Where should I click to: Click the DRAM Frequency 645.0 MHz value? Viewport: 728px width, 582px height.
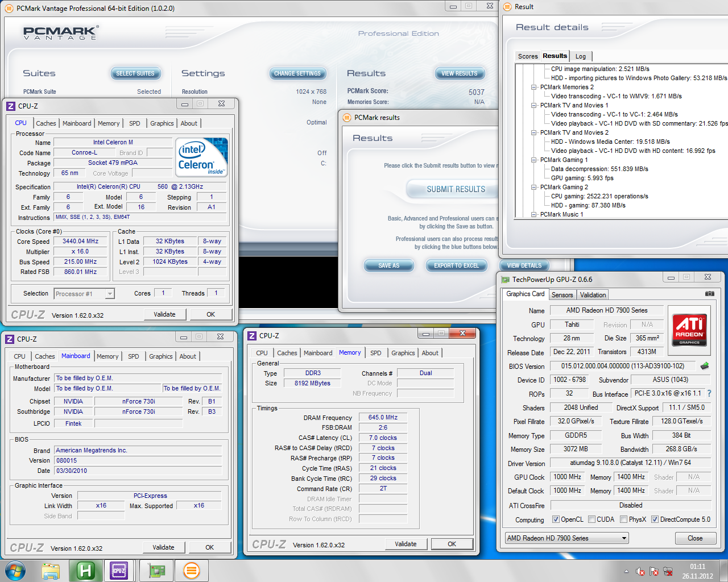(x=383, y=418)
